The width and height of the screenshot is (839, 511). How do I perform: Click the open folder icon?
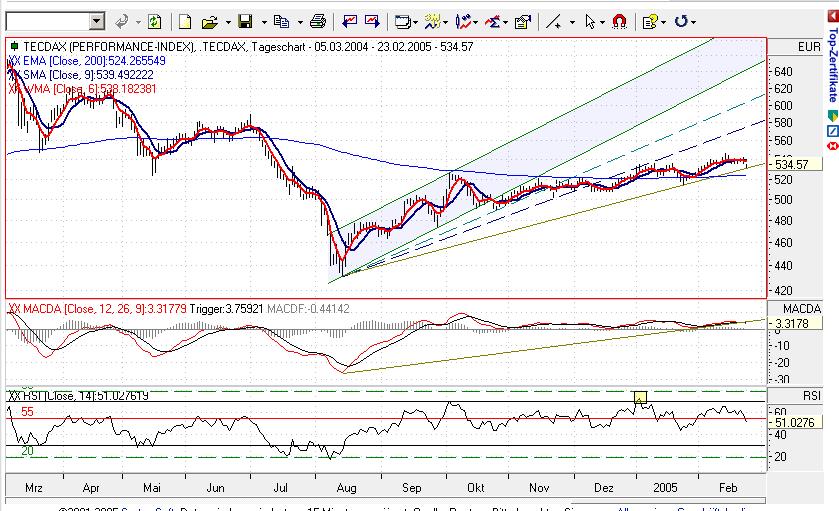[x=210, y=22]
